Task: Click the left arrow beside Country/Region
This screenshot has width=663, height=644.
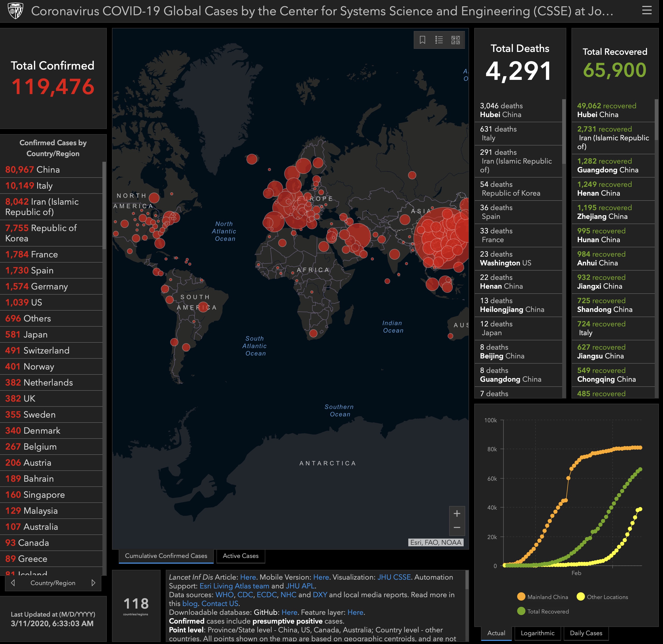Action: click(13, 583)
